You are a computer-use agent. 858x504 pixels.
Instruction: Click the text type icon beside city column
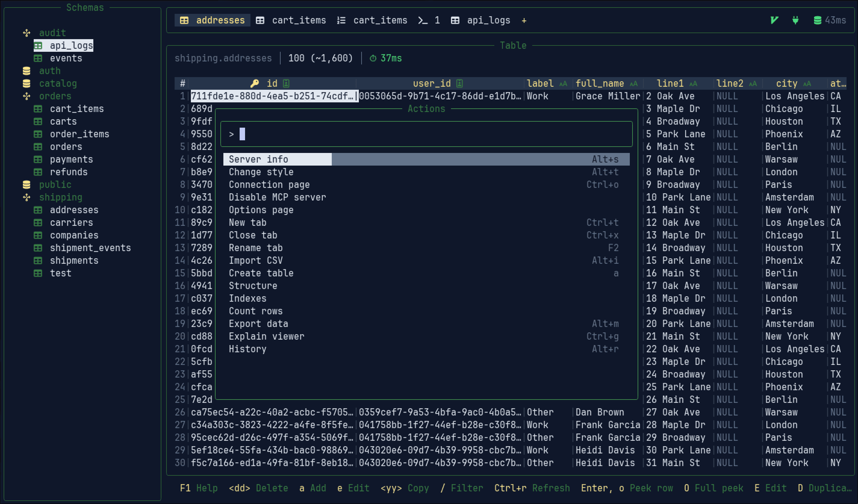click(x=807, y=84)
